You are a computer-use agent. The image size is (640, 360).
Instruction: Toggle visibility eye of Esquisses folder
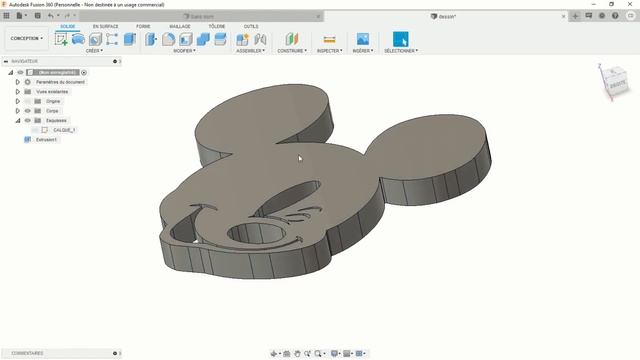[x=28, y=120]
